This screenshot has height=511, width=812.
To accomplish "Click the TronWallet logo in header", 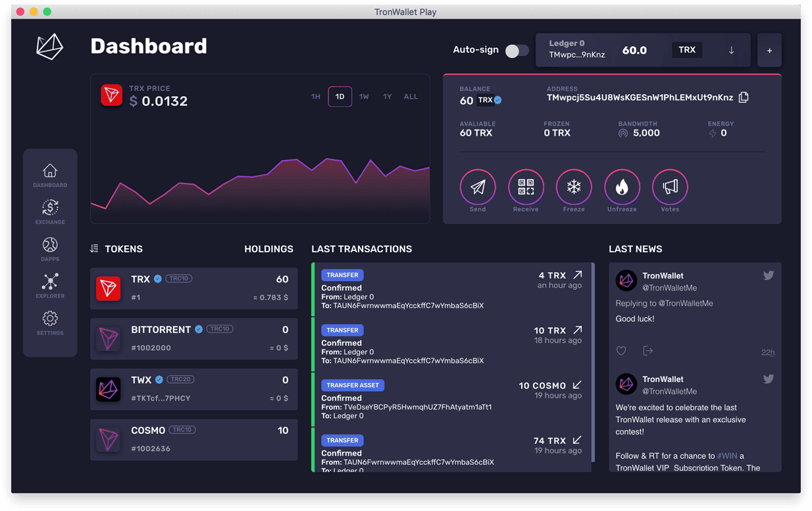I will [49, 47].
